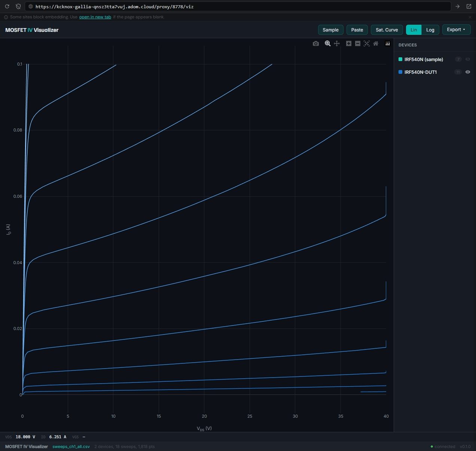
Task: Click the VDS 18.000 V readout
Action: pyautogui.click(x=20, y=437)
